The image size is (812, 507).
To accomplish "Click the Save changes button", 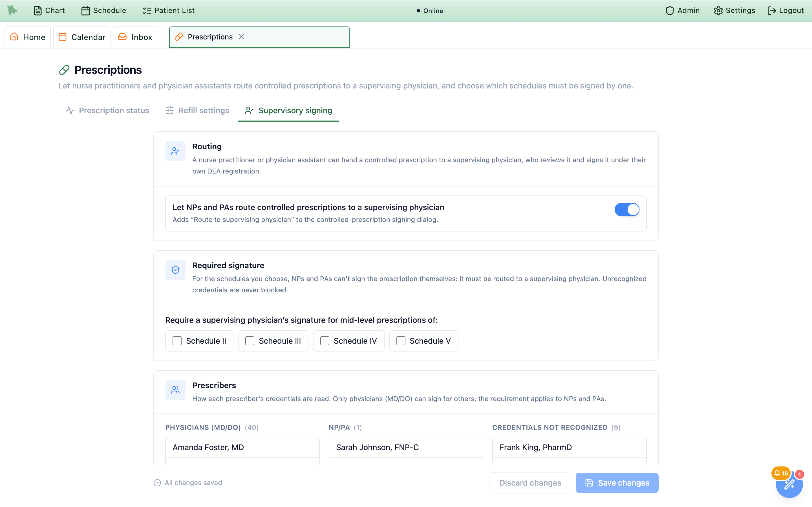I will click(x=617, y=482).
